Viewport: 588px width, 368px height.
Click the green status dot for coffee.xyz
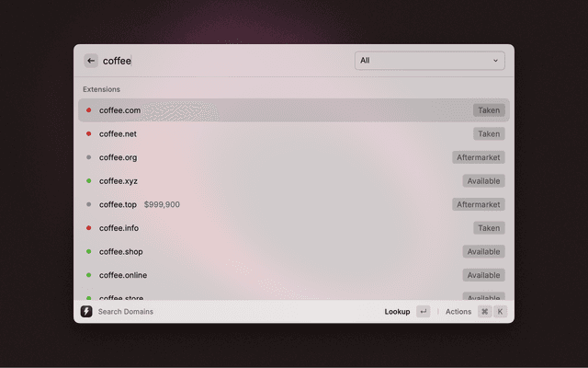click(x=89, y=181)
